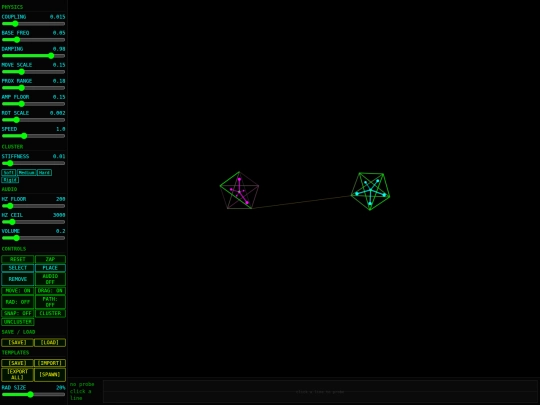Adjust the cluster STIFFNESS slider

coord(33,163)
